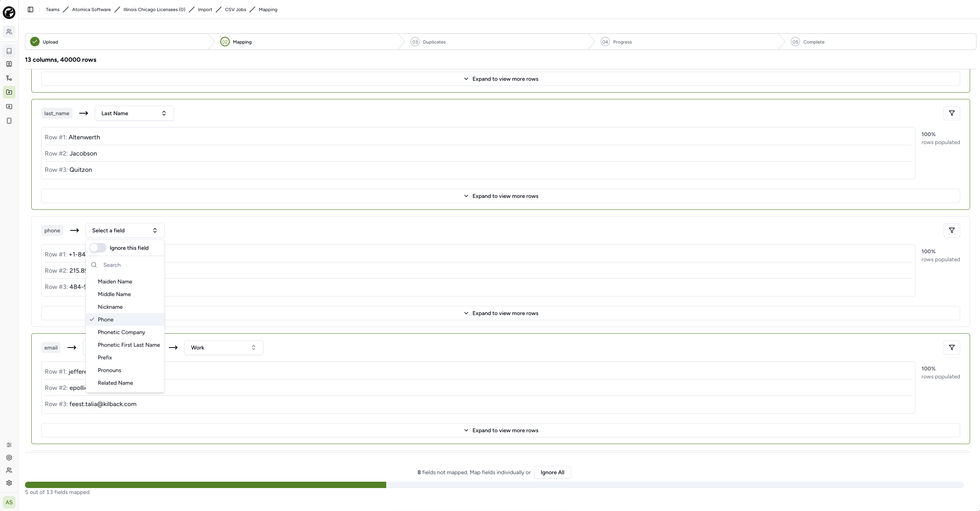Toggle the Ignore this field switch
Viewport: 980px width, 511px height.
coord(98,248)
